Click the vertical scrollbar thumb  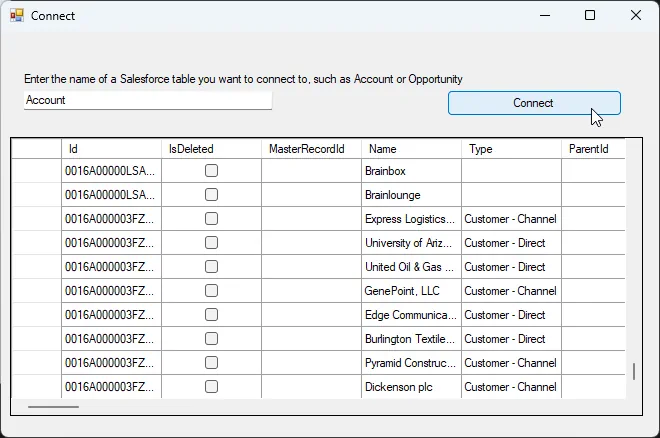tap(633, 372)
